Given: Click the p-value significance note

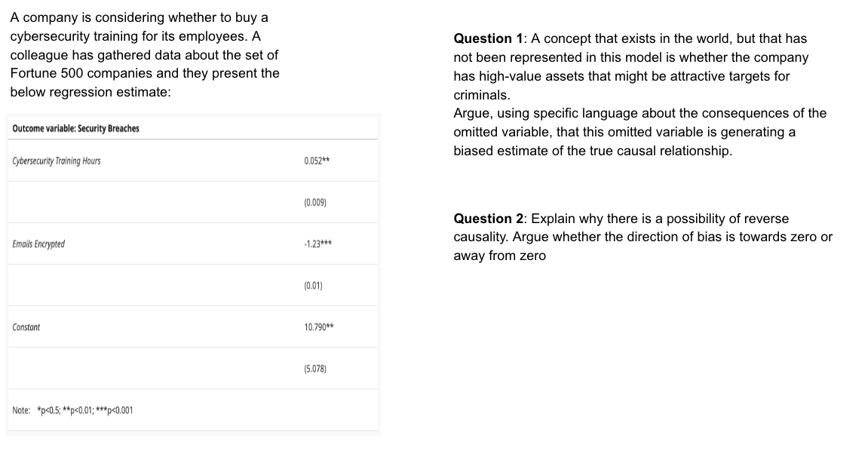Looking at the screenshot, I should pos(73,411).
